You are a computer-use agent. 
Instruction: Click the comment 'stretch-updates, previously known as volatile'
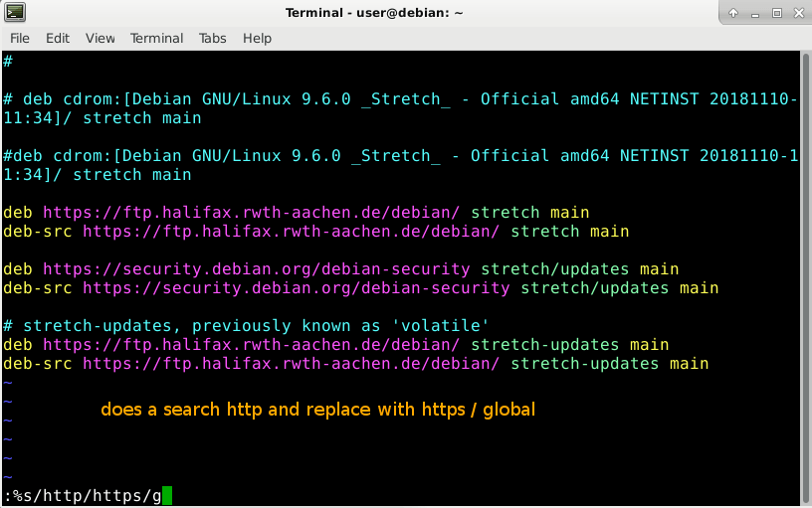coord(246,326)
